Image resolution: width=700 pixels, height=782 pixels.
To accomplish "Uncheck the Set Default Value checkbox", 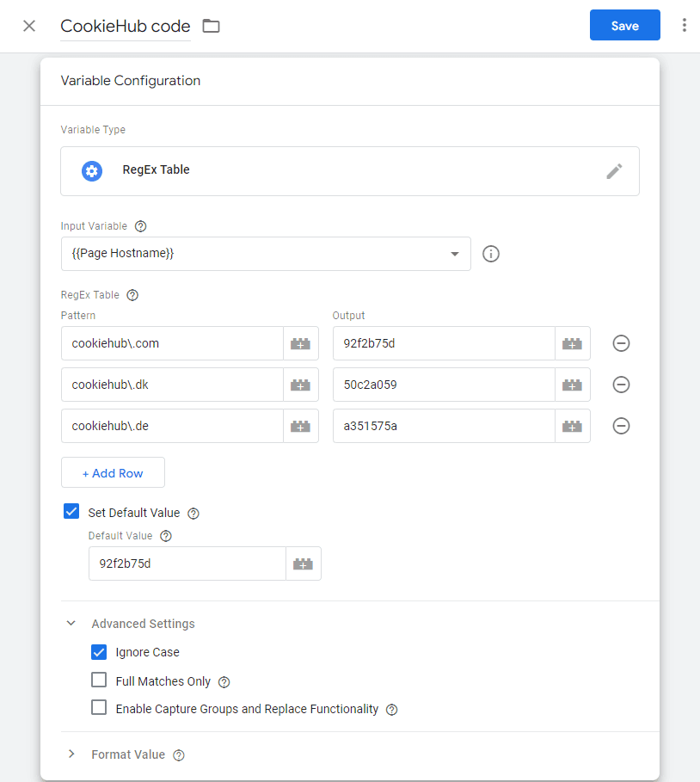I will [x=72, y=512].
